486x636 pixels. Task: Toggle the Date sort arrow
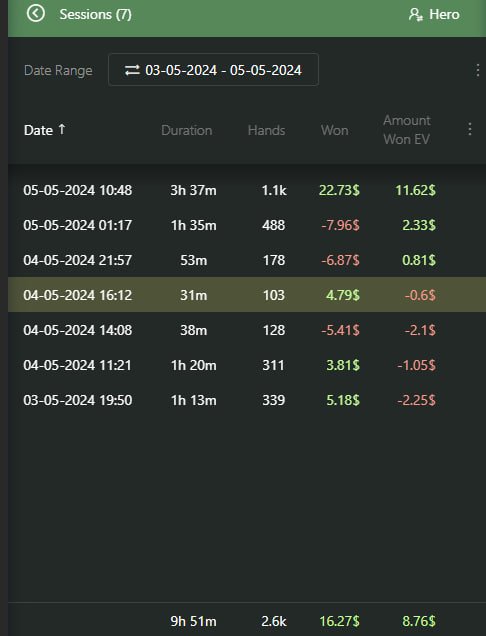(x=62, y=129)
